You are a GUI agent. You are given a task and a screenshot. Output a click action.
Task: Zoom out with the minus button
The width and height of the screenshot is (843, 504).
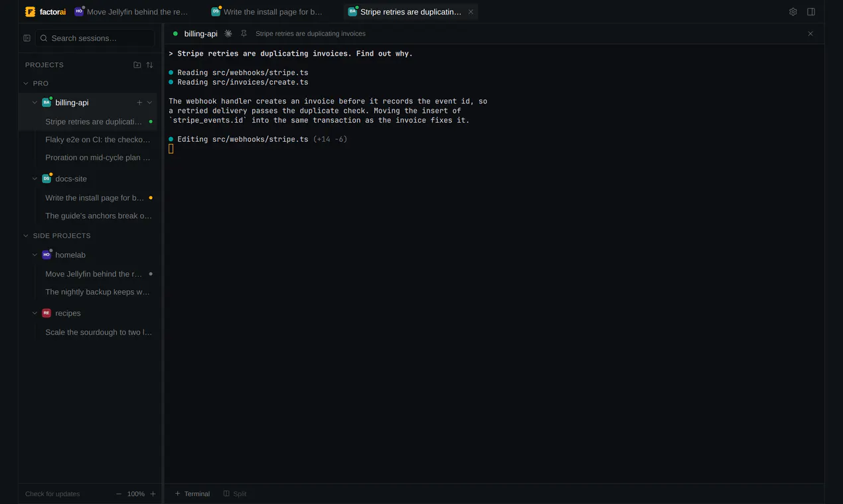tap(119, 494)
